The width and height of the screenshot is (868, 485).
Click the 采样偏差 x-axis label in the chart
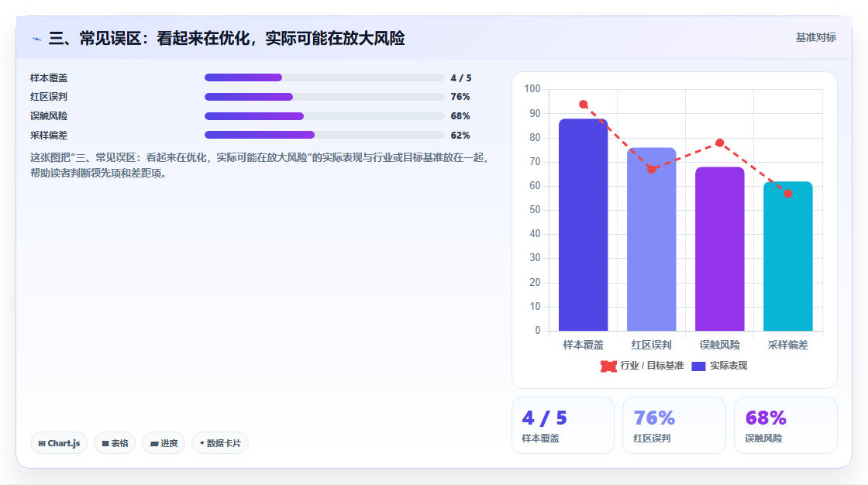tap(787, 345)
